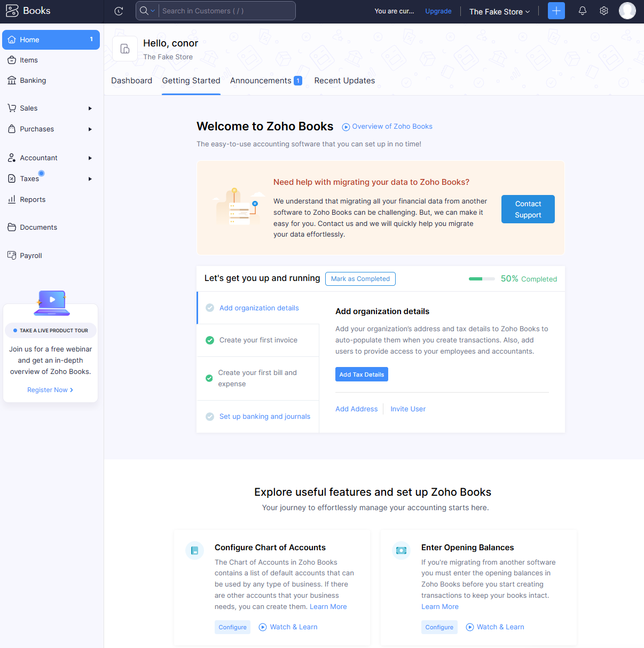Click the Add Address link

(356, 409)
